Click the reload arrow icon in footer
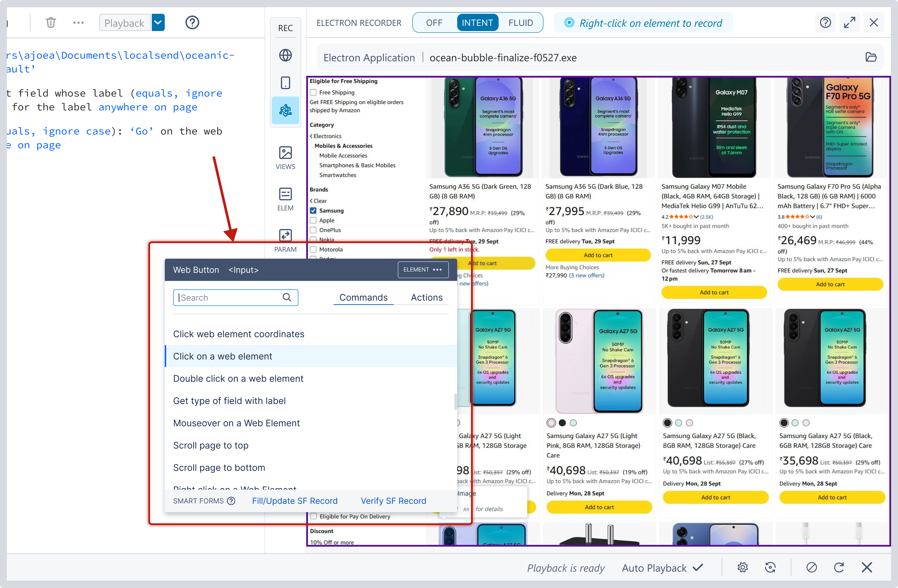This screenshot has width=898, height=588. 839,567
